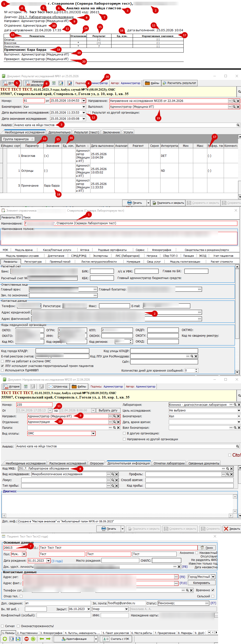Open Файлы in the Результат исследований window

point(152,83)
